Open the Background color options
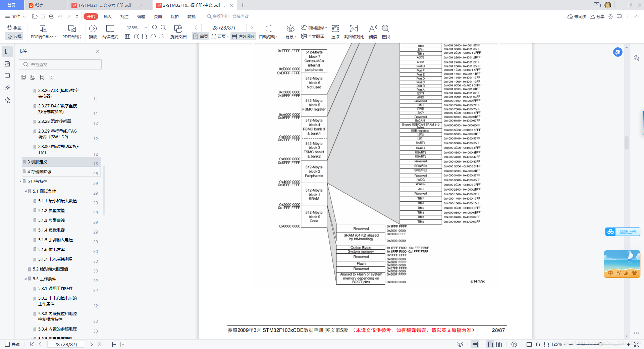 [x=291, y=32]
